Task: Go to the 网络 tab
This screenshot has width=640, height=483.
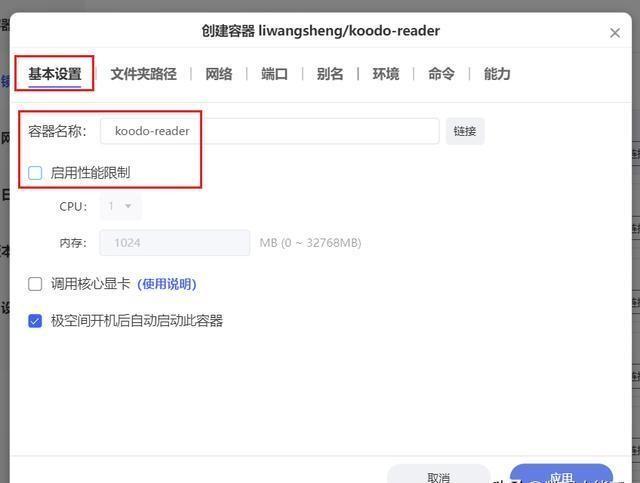Action: (219, 74)
